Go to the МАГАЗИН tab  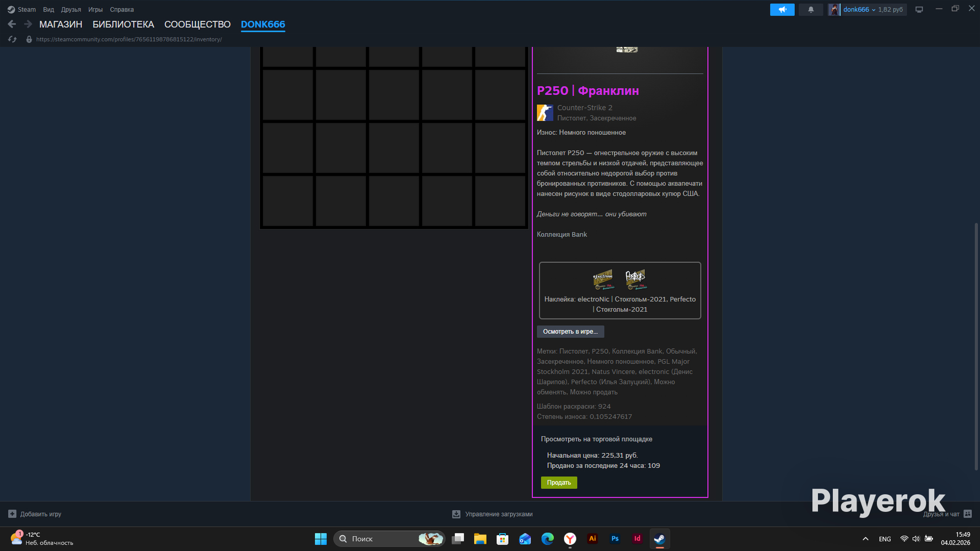(x=61, y=24)
